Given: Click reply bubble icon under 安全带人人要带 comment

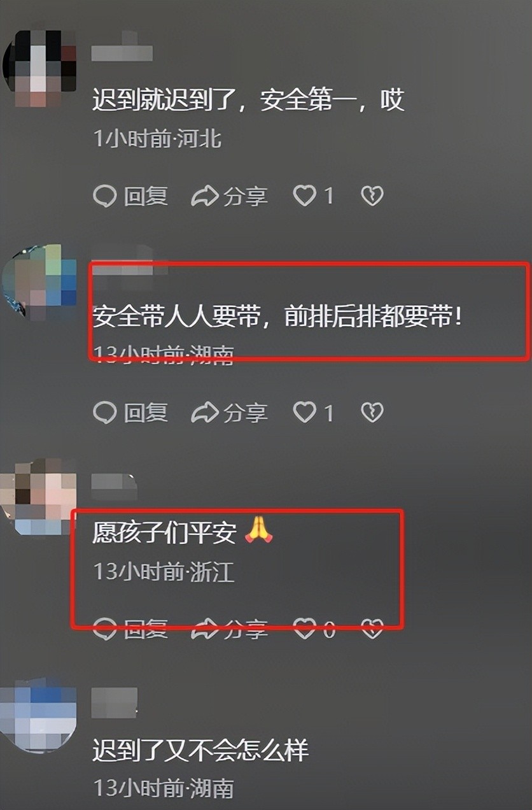Looking at the screenshot, I should click(104, 413).
